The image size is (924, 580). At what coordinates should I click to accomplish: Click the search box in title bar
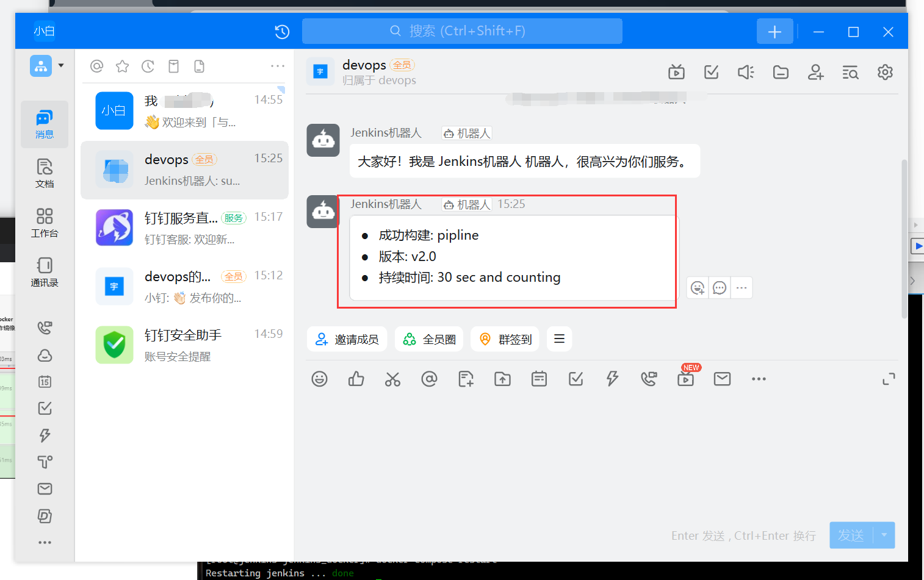[x=462, y=31]
